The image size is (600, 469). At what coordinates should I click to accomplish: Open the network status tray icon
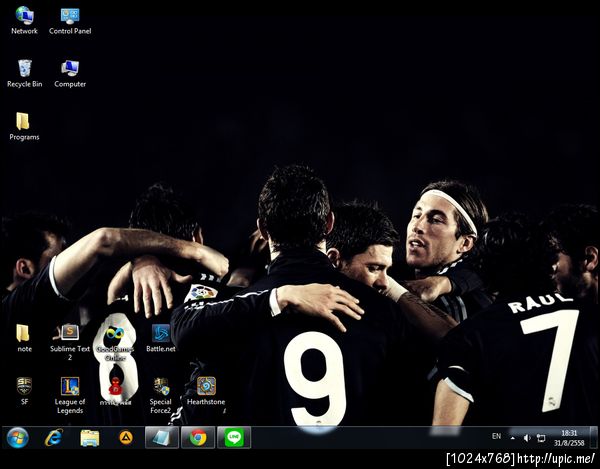point(541,438)
